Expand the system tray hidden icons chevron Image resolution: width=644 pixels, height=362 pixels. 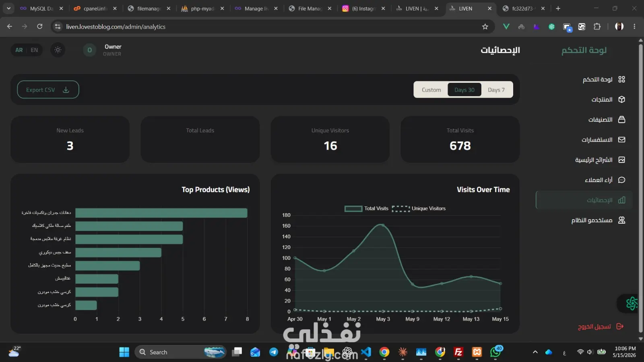coord(535,352)
